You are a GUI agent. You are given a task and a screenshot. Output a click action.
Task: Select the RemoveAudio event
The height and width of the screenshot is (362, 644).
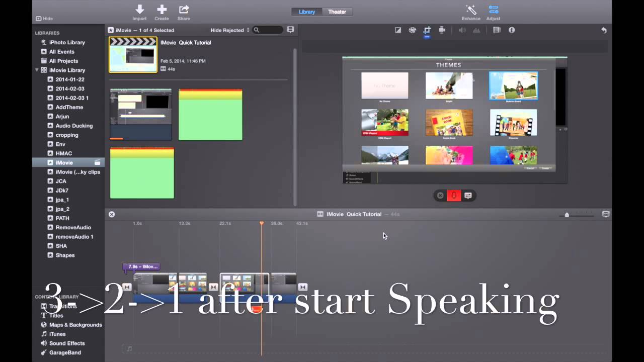tap(73, 227)
